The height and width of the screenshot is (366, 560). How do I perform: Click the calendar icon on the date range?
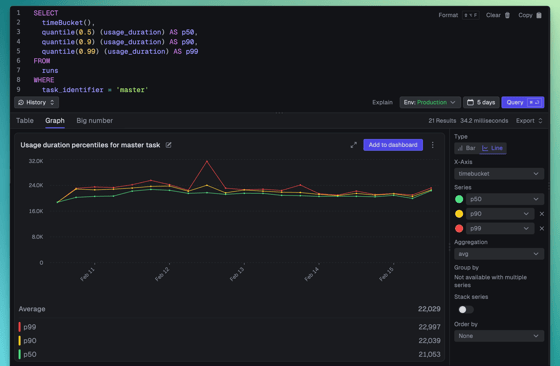pyautogui.click(x=470, y=102)
